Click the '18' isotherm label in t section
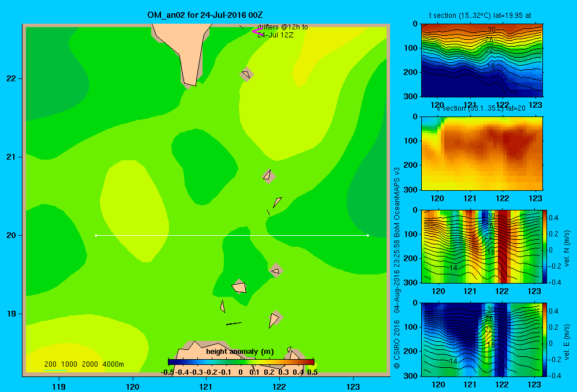 coord(490,66)
